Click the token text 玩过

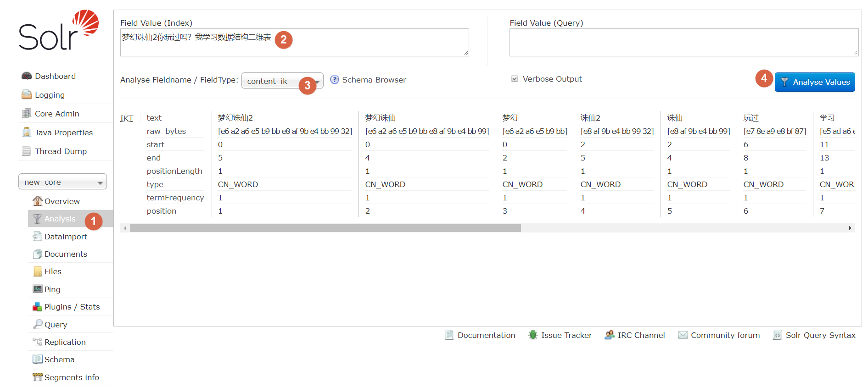point(751,117)
